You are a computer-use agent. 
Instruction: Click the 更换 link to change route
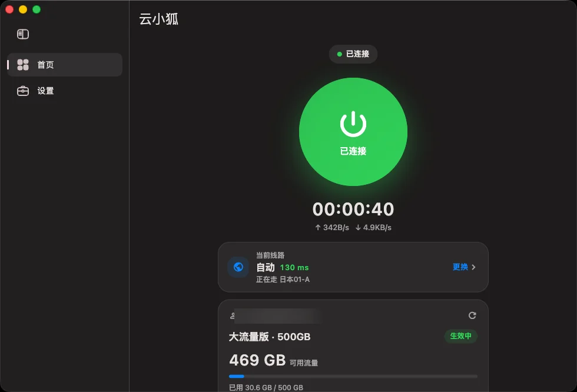(x=460, y=267)
